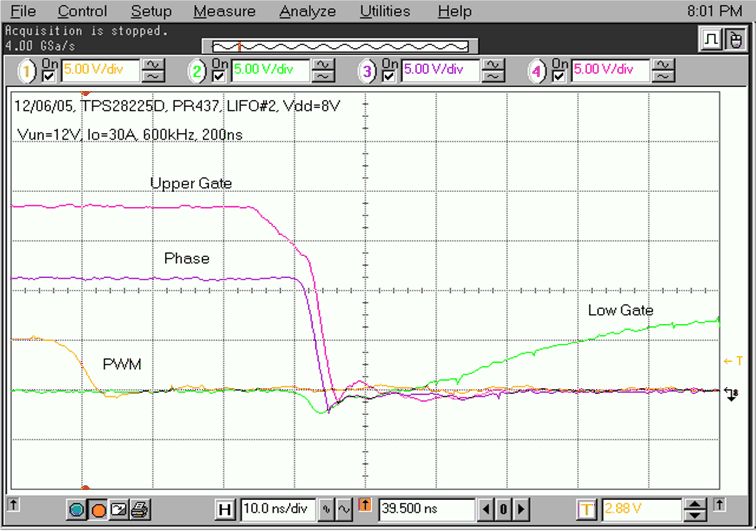The width and height of the screenshot is (756, 531).
Task: Click channel 1's smaller-waveform scale button
Action: [153, 76]
